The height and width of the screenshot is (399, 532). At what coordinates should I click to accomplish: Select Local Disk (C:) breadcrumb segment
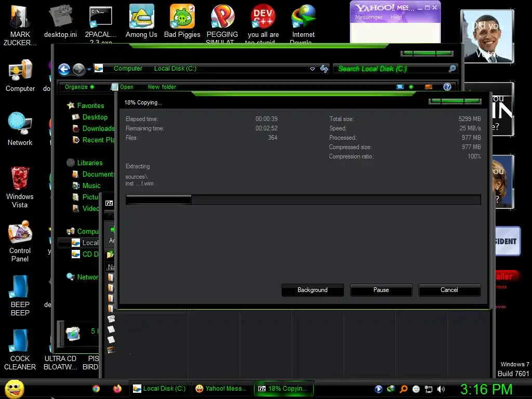(x=175, y=69)
